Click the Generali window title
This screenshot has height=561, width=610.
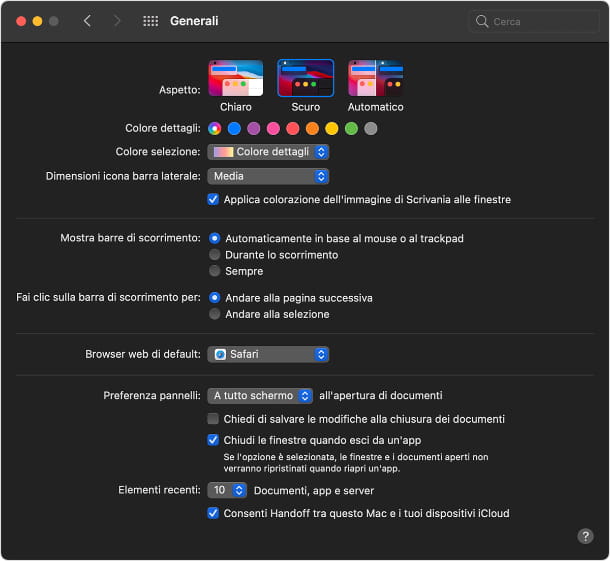194,21
